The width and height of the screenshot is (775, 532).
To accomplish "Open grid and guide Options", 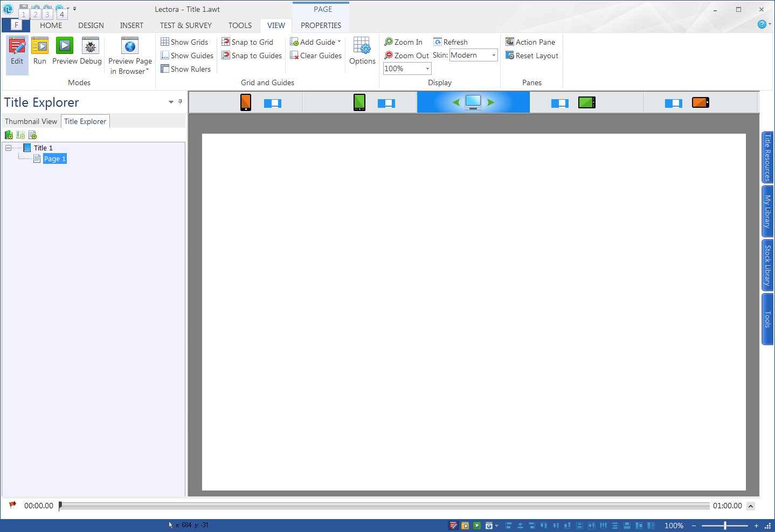I will (362, 51).
